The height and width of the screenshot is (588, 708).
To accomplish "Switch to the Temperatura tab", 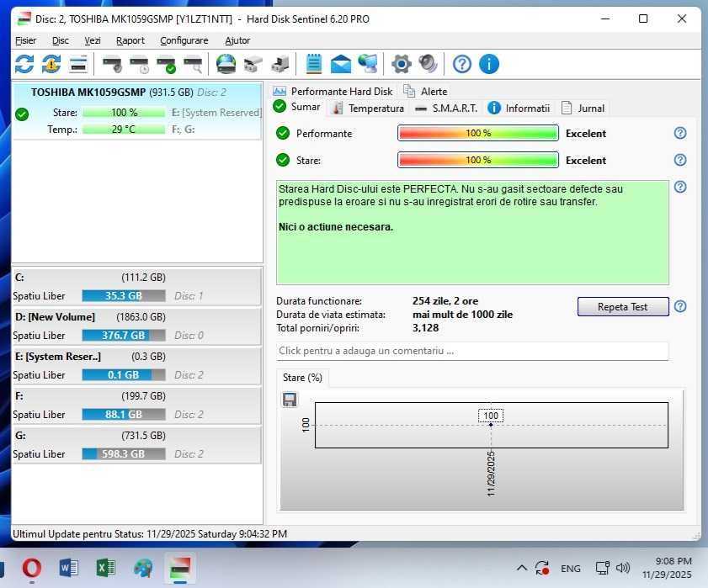I will (368, 109).
